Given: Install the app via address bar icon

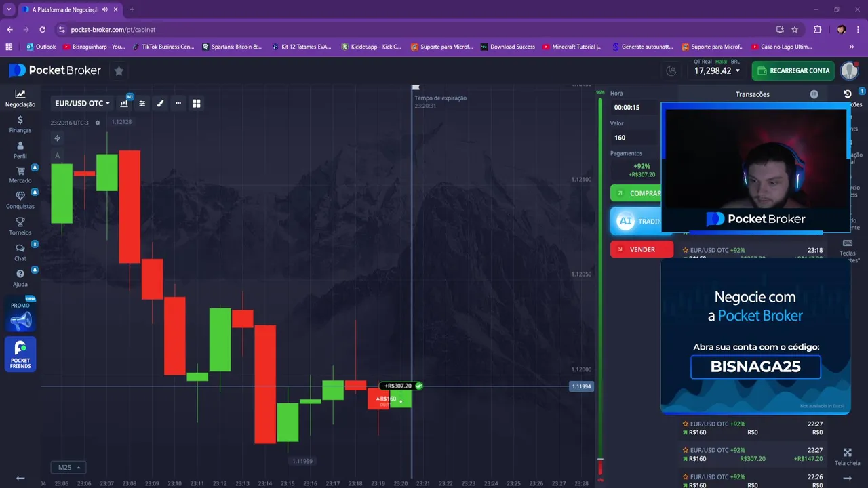Looking at the screenshot, I should 780,30.
